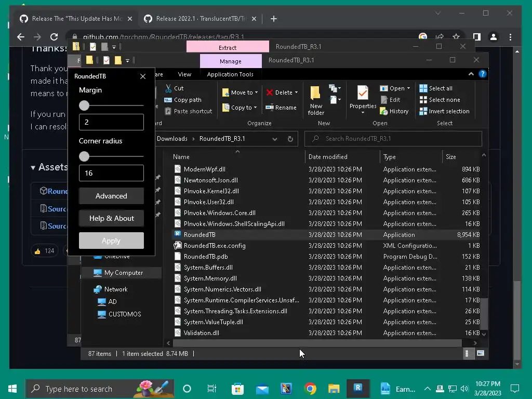Click the Windows Start button
532x399 pixels.
12,389
